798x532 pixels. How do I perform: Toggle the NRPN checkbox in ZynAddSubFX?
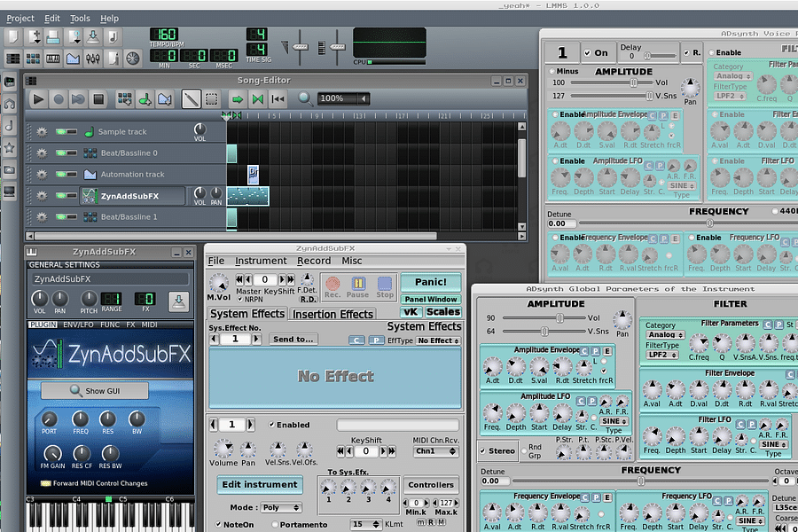pyautogui.click(x=240, y=300)
